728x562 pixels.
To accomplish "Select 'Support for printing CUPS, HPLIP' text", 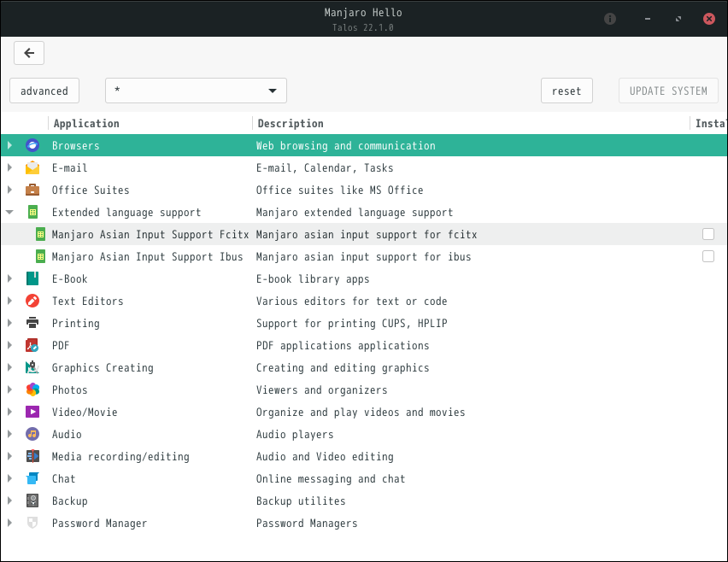I will click(x=351, y=324).
